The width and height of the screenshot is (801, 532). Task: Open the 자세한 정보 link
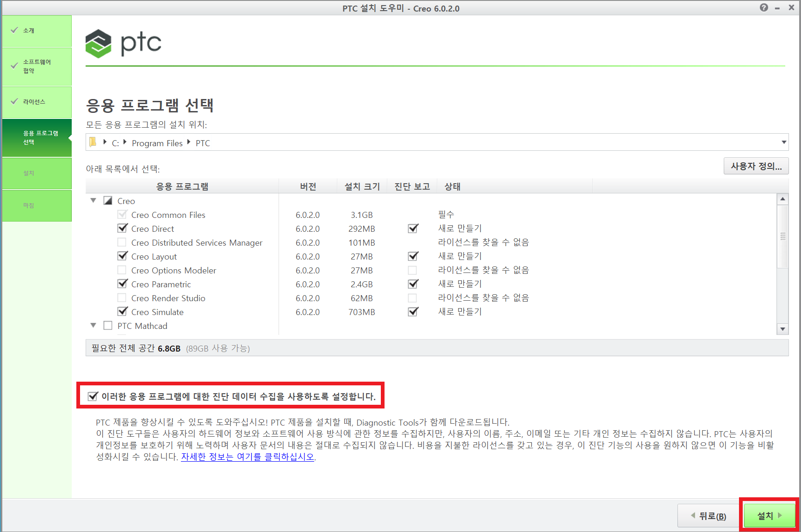248,457
